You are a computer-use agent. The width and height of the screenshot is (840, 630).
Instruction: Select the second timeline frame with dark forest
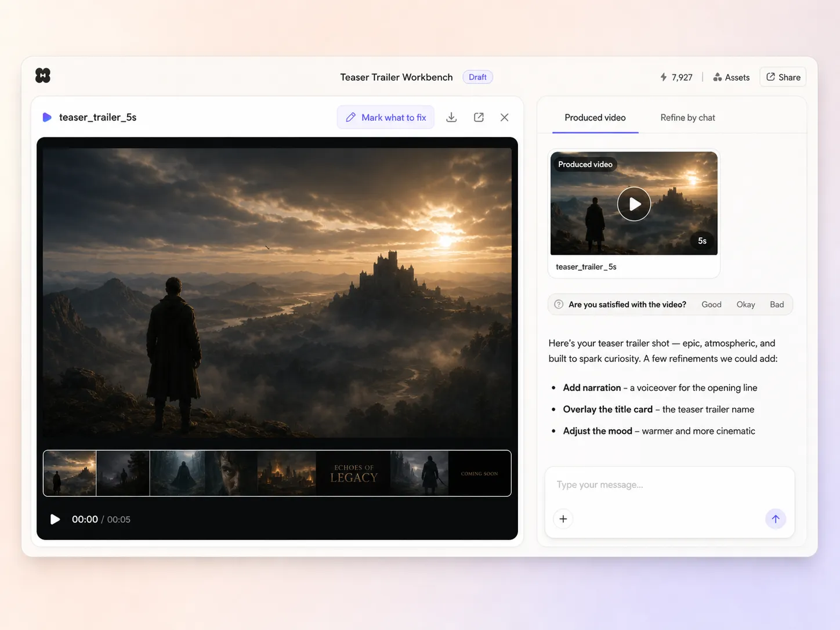123,473
